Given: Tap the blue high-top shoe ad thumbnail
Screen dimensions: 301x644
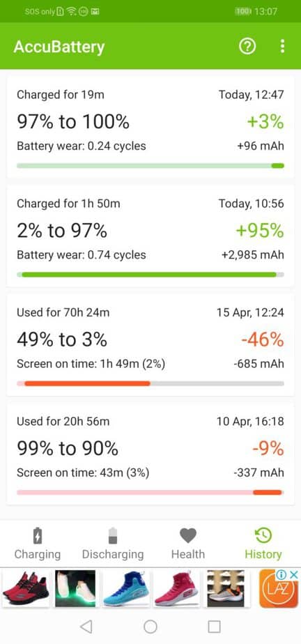Looking at the screenshot, I should coord(125,588).
